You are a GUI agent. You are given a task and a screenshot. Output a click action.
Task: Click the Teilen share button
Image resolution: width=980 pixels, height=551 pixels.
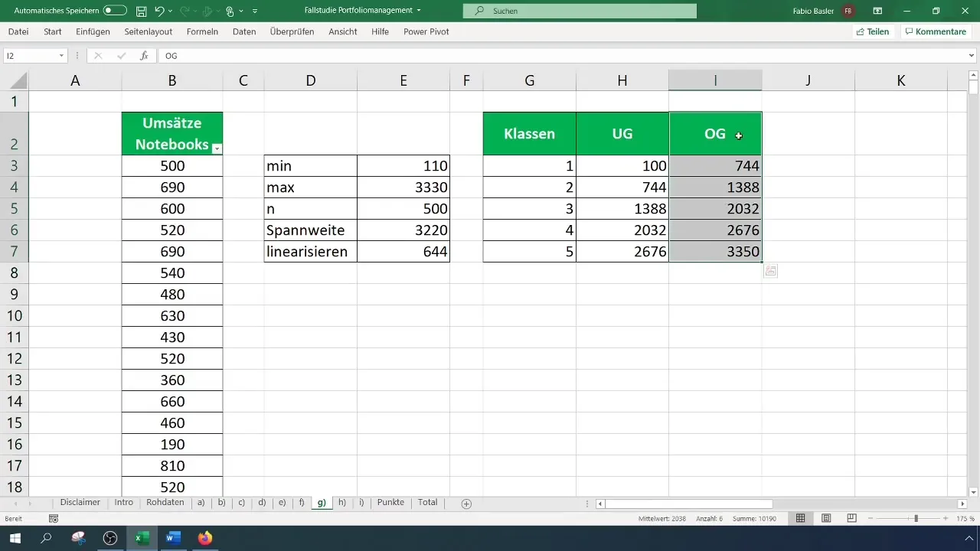[873, 31]
